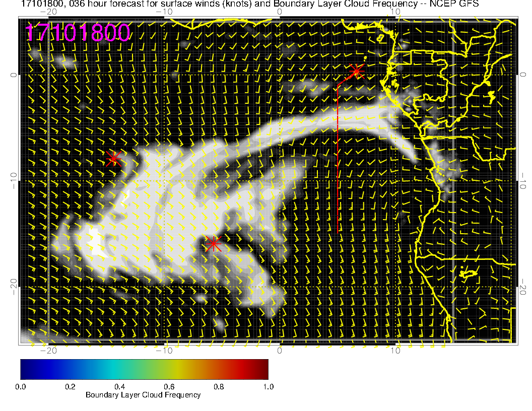532x411 pixels.
Task: Click the 0.4 colorbar tick label
Action: pyautogui.click(x=119, y=387)
